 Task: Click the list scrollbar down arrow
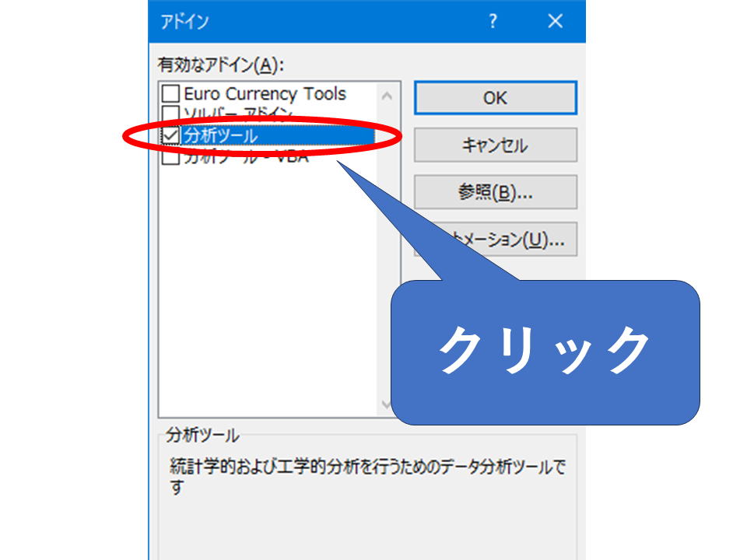(x=387, y=404)
